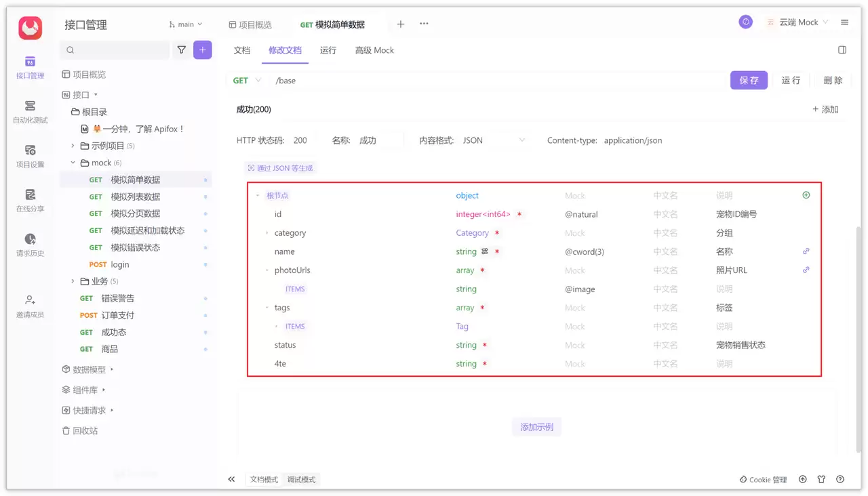Expand the 数据模型 section

click(112, 369)
